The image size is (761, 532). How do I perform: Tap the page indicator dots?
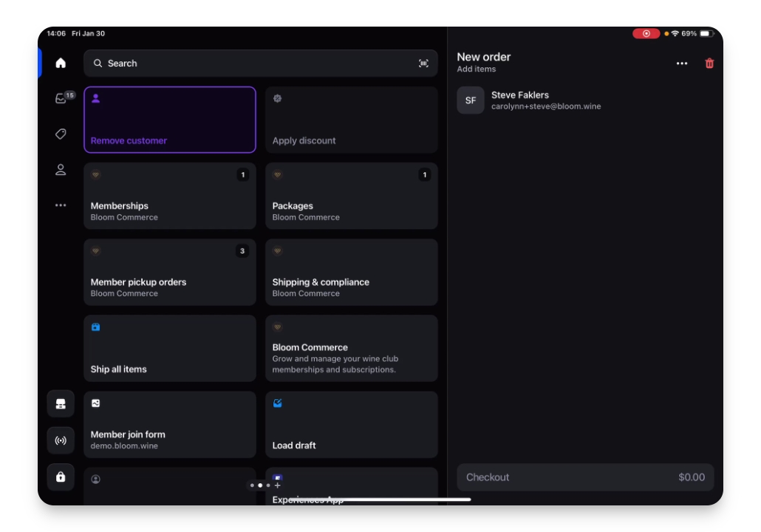260,485
